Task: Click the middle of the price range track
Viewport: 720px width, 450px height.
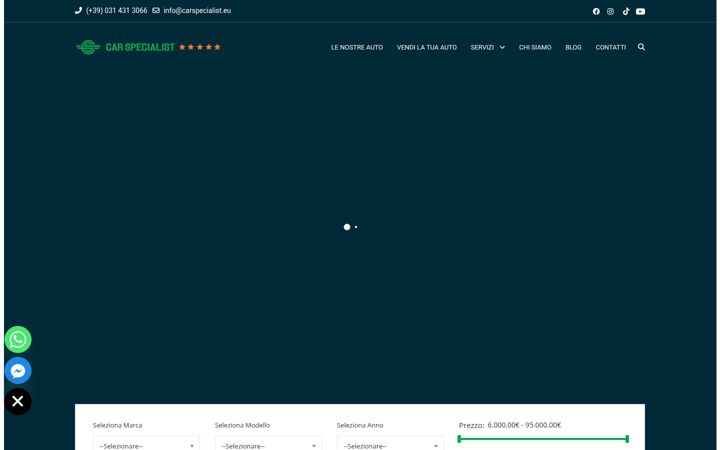Action: click(543, 439)
